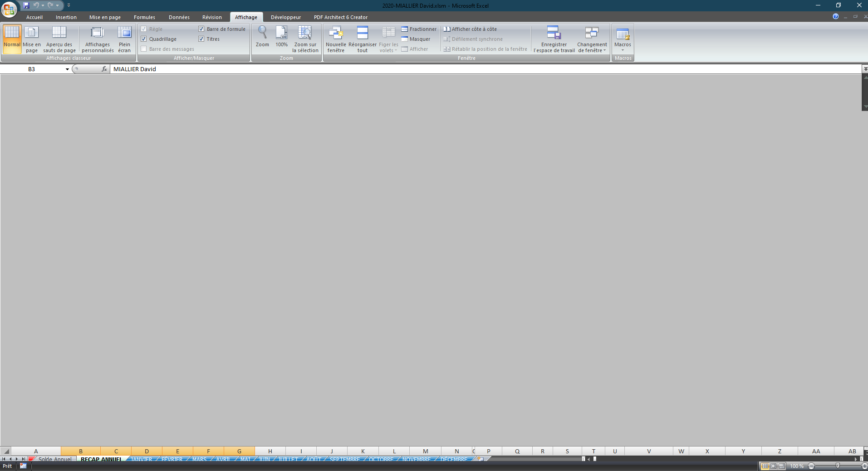Toggle Titres checkbox
Image resolution: width=868 pixels, height=471 pixels.
click(x=201, y=39)
